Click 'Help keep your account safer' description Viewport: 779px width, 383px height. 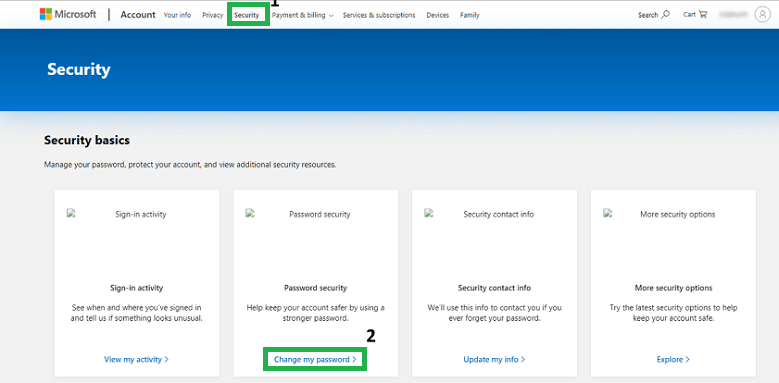click(315, 313)
